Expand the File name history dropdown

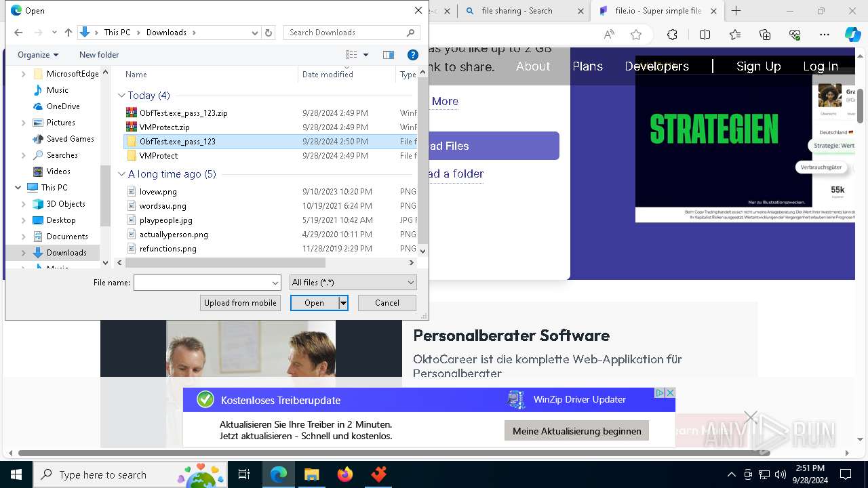pos(275,283)
